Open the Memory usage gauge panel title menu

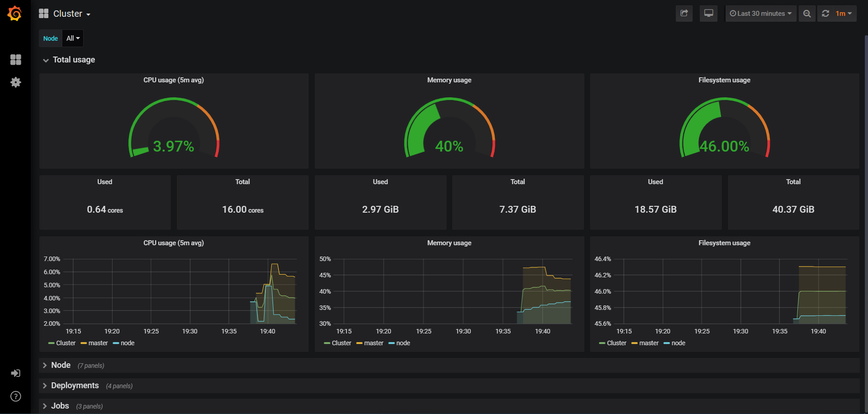point(449,80)
